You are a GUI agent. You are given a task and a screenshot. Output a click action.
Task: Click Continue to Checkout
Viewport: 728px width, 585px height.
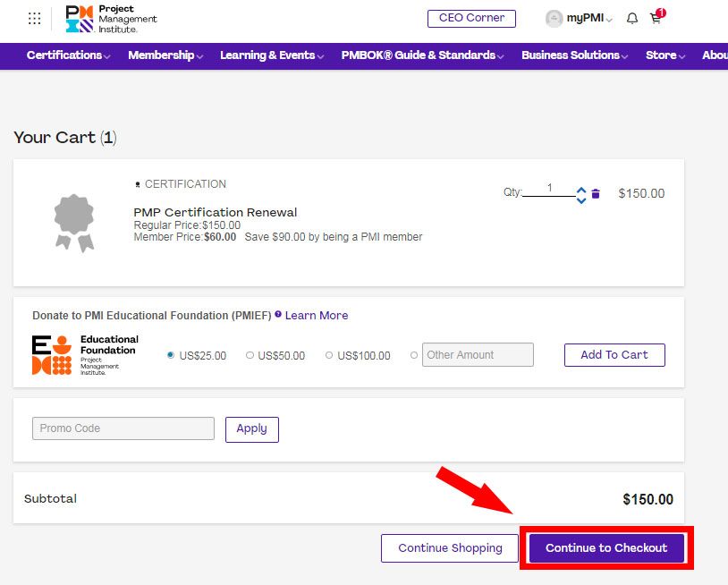(606, 547)
